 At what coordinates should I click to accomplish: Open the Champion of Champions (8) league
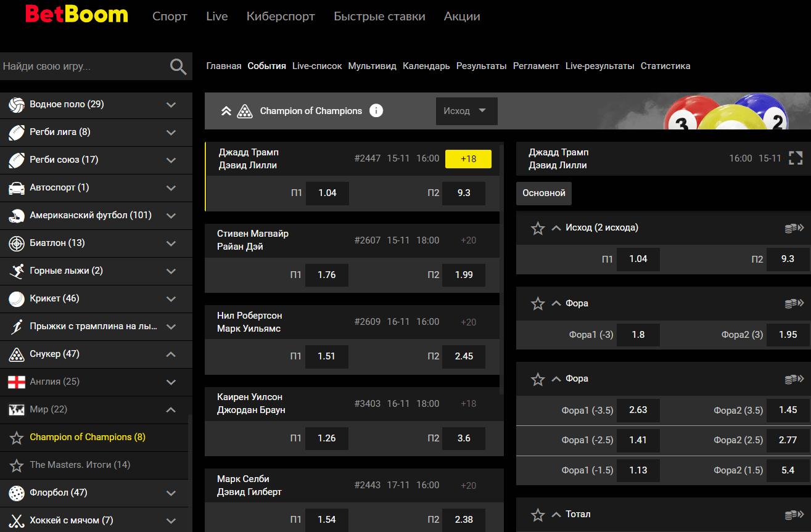tap(88, 437)
